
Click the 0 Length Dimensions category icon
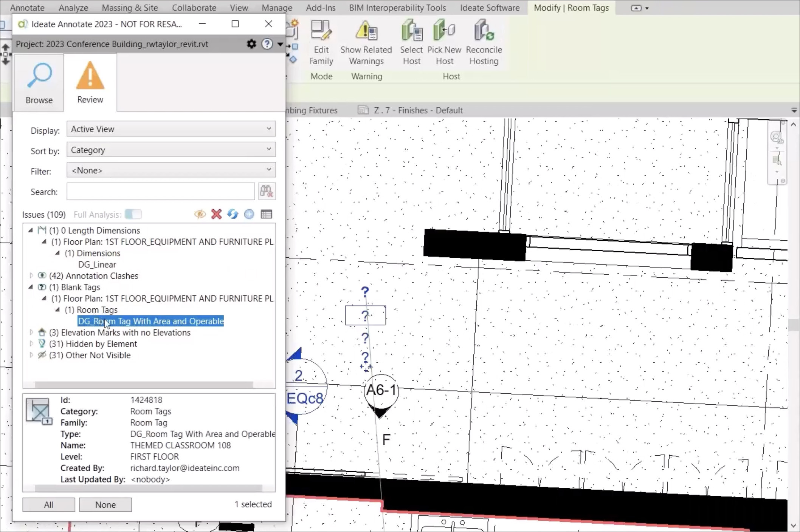[x=42, y=230]
